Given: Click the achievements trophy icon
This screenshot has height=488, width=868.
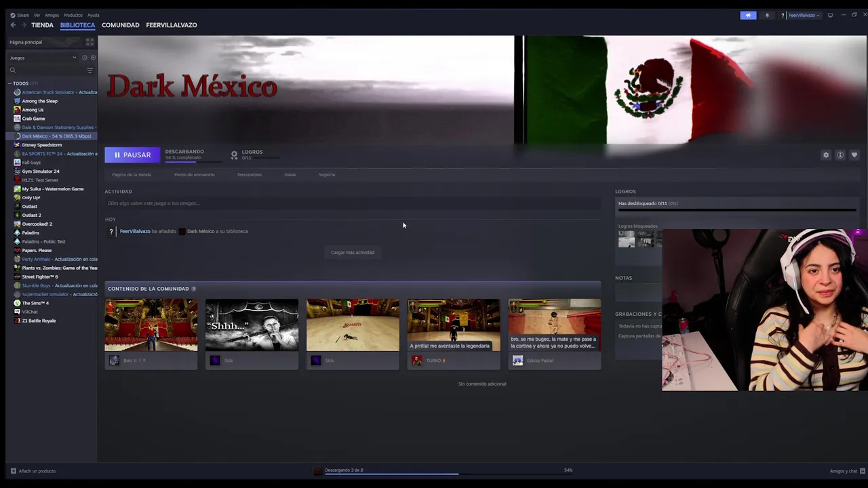Looking at the screenshot, I should (234, 155).
